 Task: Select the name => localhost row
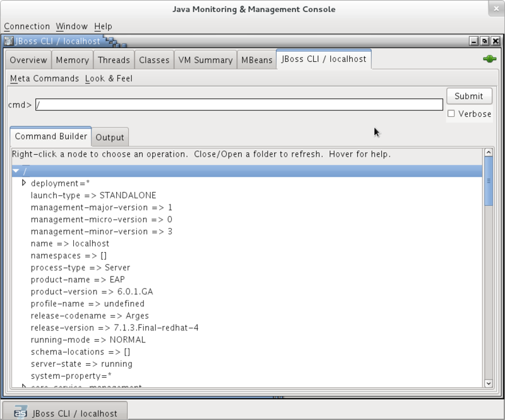pyautogui.click(x=70, y=243)
